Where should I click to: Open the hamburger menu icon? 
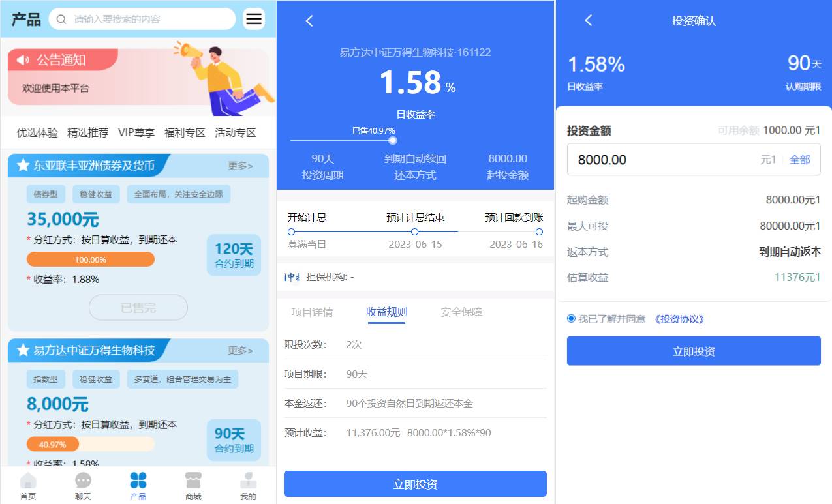[x=254, y=19]
